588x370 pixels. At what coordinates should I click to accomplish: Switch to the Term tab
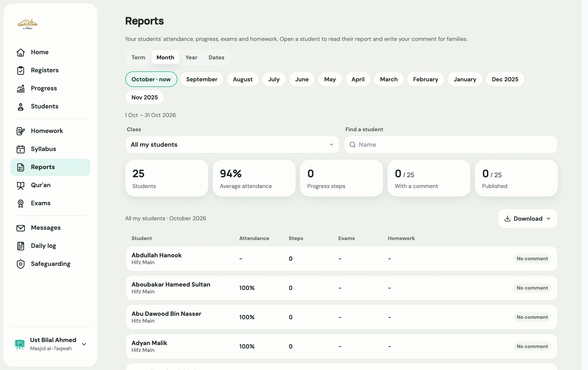138,57
